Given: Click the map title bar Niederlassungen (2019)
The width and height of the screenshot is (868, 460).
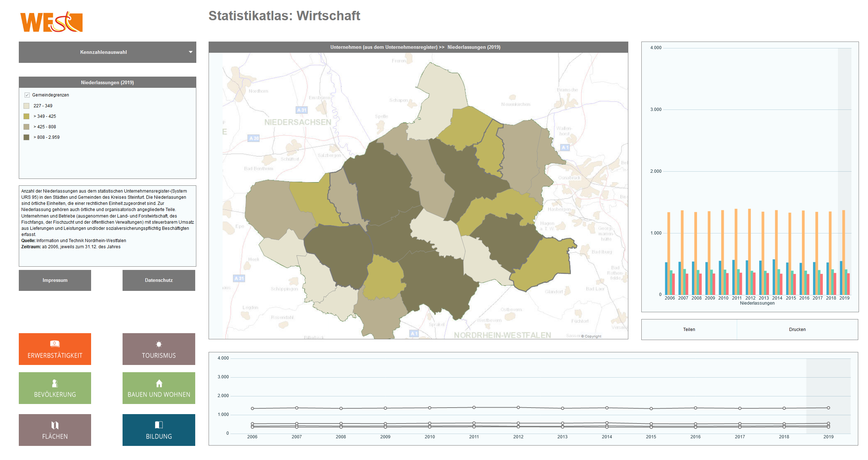Looking at the screenshot, I should [x=418, y=47].
